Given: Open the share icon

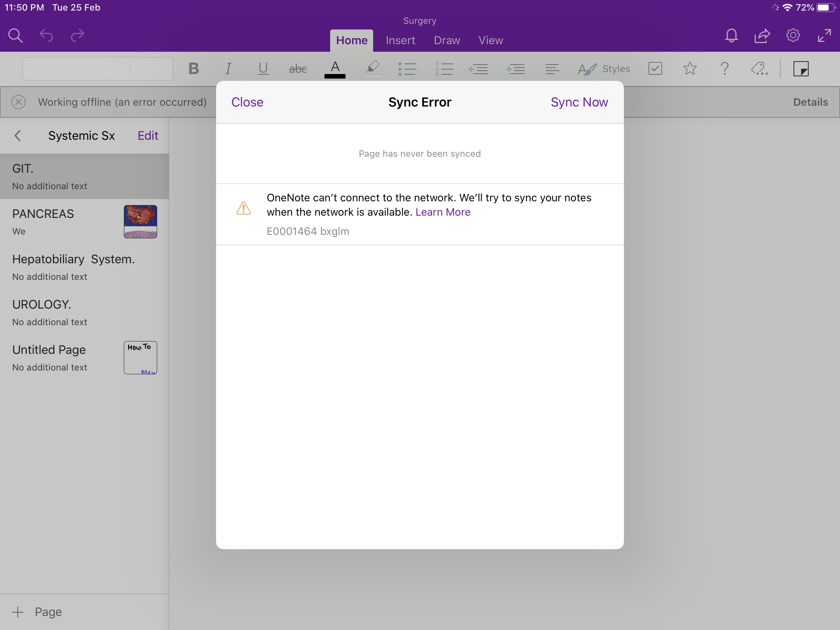Looking at the screenshot, I should click(x=762, y=36).
